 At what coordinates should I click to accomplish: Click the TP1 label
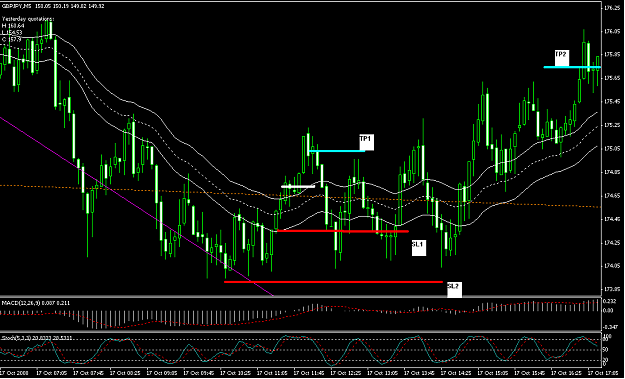[366, 142]
